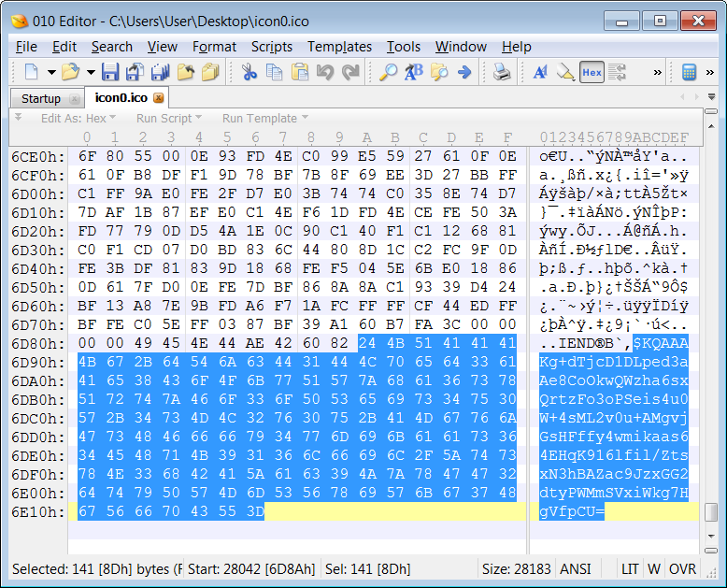The image size is (727, 588).
Task: Open the Templates menu
Action: [339, 47]
